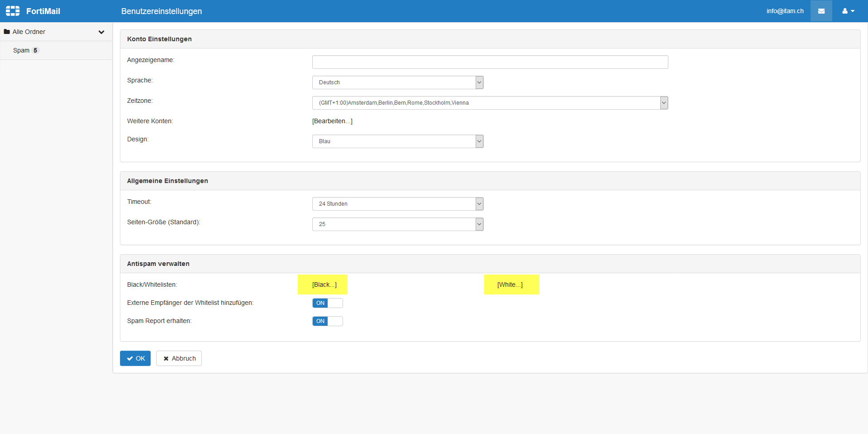Collapse the Alle Ordner chevron
Screen dimensions: 868x434
pyautogui.click(x=101, y=32)
